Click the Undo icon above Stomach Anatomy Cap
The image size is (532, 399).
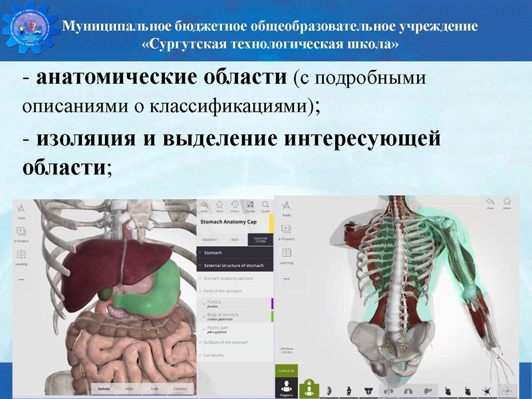(204, 204)
